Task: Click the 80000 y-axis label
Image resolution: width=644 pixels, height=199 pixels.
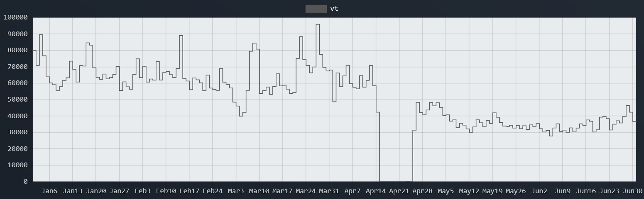Action: tap(17, 50)
